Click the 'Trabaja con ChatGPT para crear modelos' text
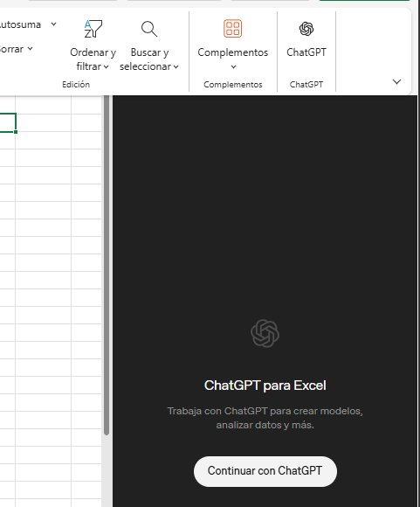Viewport: 420px width, 507px height. [265, 411]
